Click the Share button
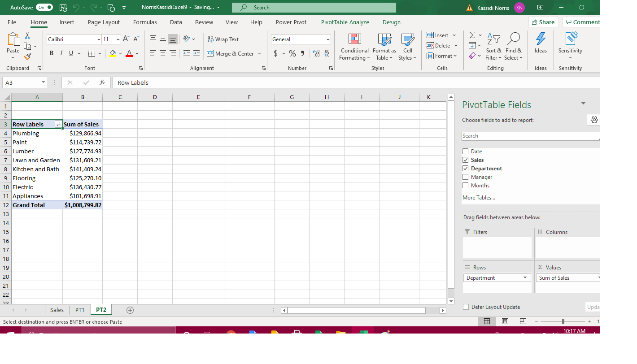This screenshot has width=637, height=364. pos(543,22)
